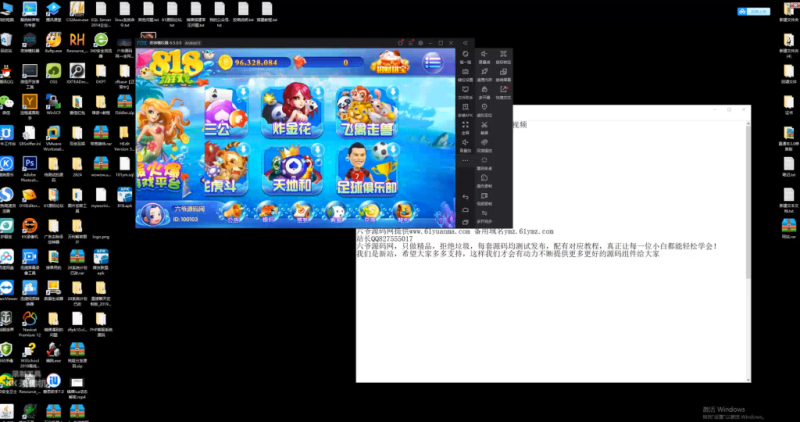Click the download arrow on 足球俱乐部 tile
This screenshot has width=800, height=422.
[392, 150]
